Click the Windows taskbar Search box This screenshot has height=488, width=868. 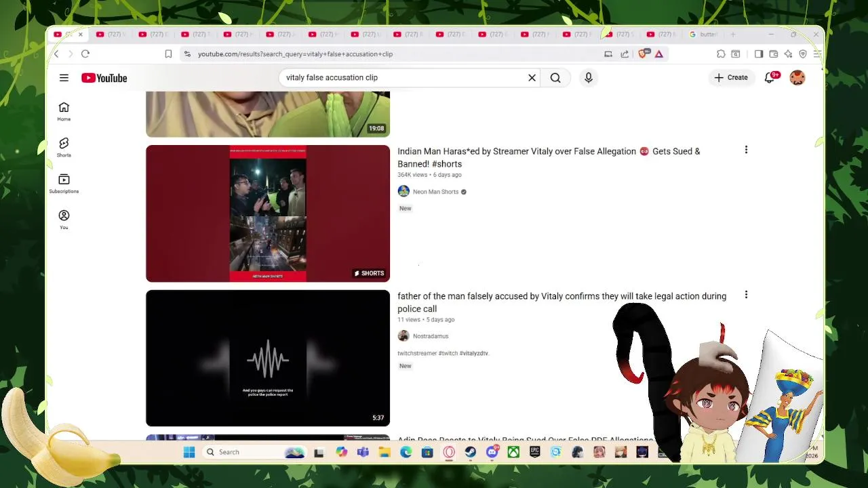254,452
